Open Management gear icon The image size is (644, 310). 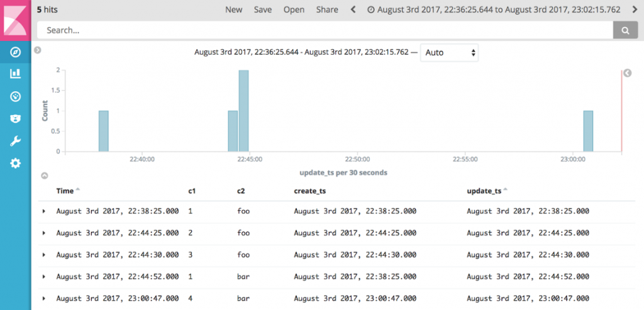coord(15,163)
